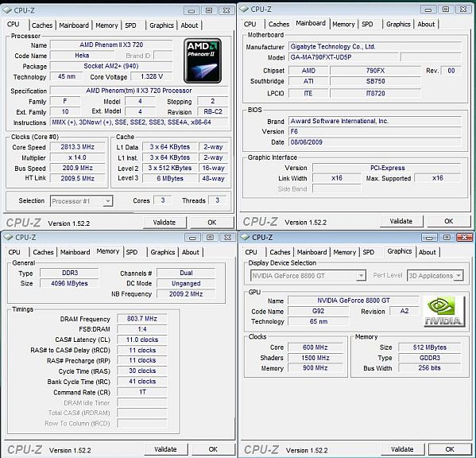Select CPU tab in the Memory window
476x458 pixels.
[14, 252]
